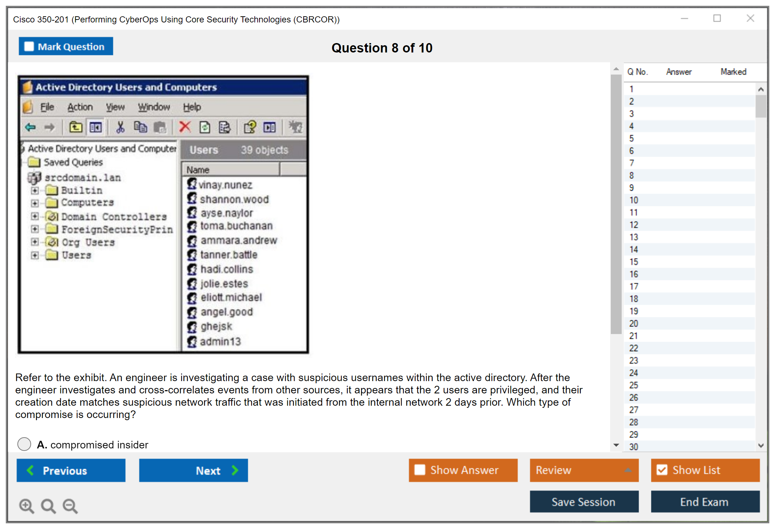Click the zoom out magnifier icon
Viewport: 778px width, 532px height.
coord(70,506)
